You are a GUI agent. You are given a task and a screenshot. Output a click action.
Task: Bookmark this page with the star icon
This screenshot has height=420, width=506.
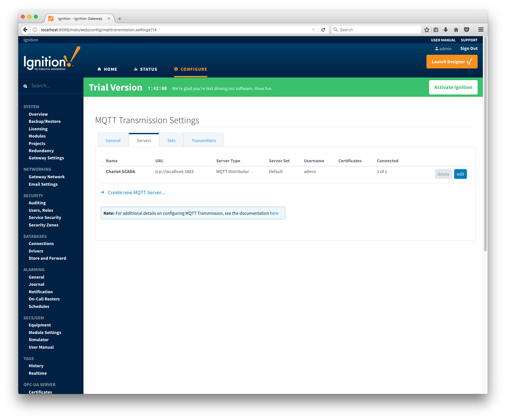coord(426,30)
